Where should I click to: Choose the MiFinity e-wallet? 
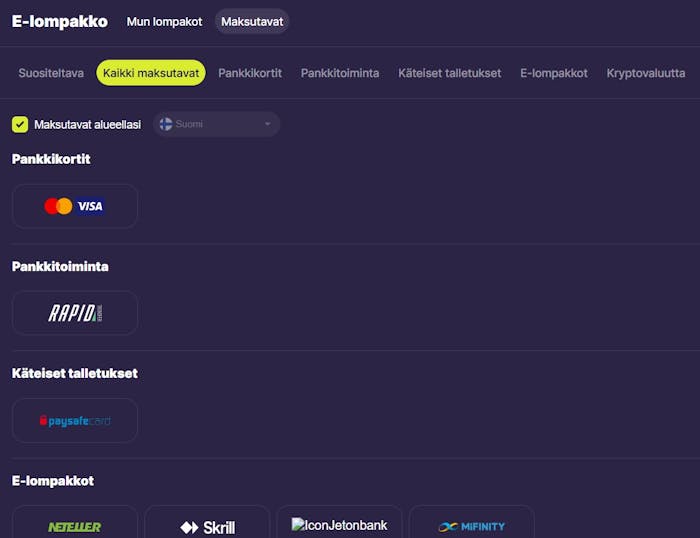coord(471,526)
